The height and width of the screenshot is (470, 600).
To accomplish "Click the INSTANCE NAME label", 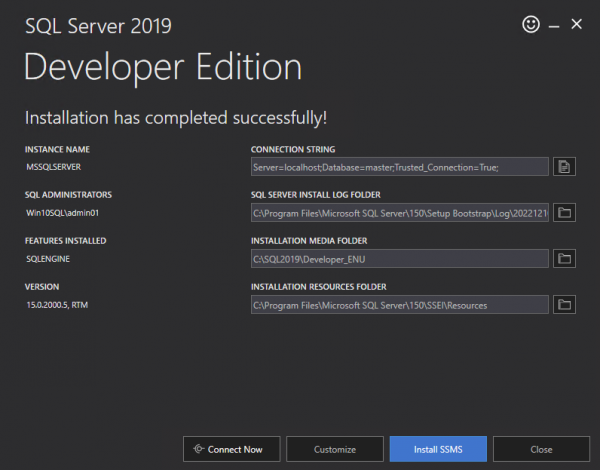I will point(57,149).
